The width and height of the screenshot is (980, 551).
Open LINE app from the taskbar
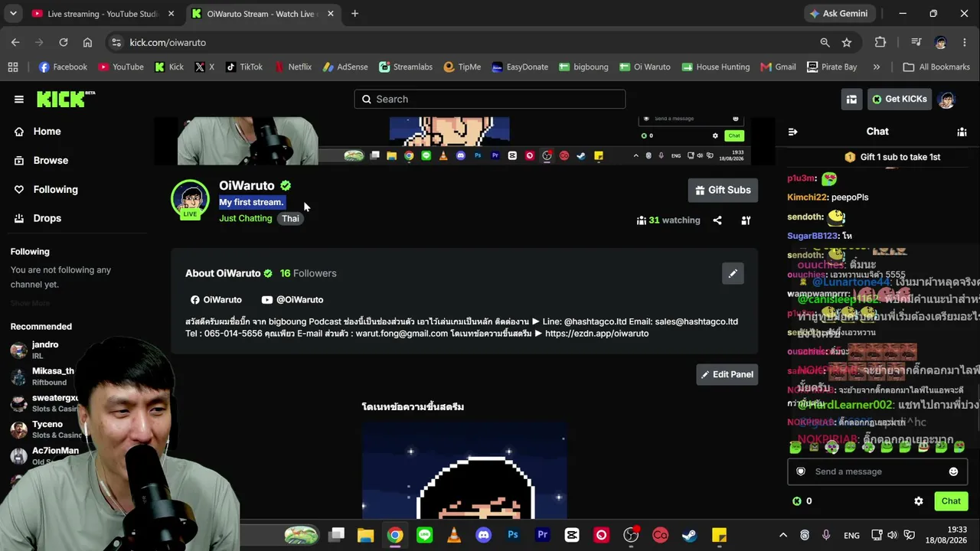coord(425,535)
